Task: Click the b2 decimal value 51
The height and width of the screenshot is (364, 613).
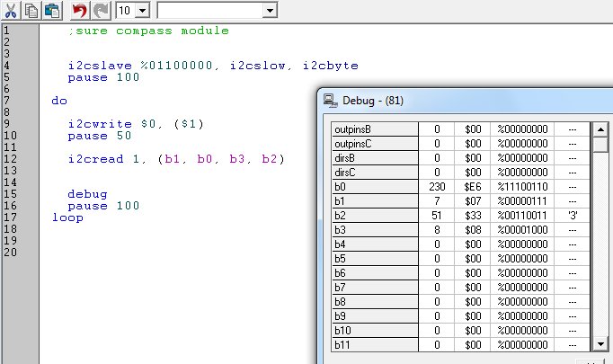Action: [x=436, y=216]
